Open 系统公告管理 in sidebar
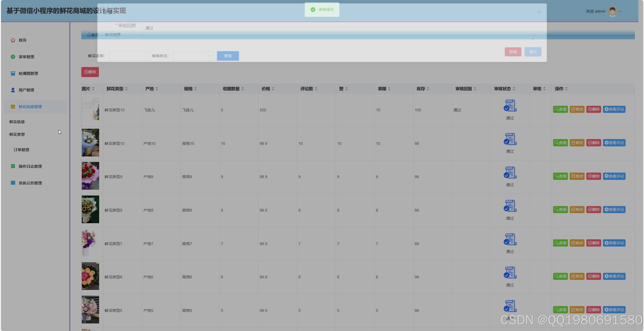The height and width of the screenshot is (331, 644). coord(30,183)
